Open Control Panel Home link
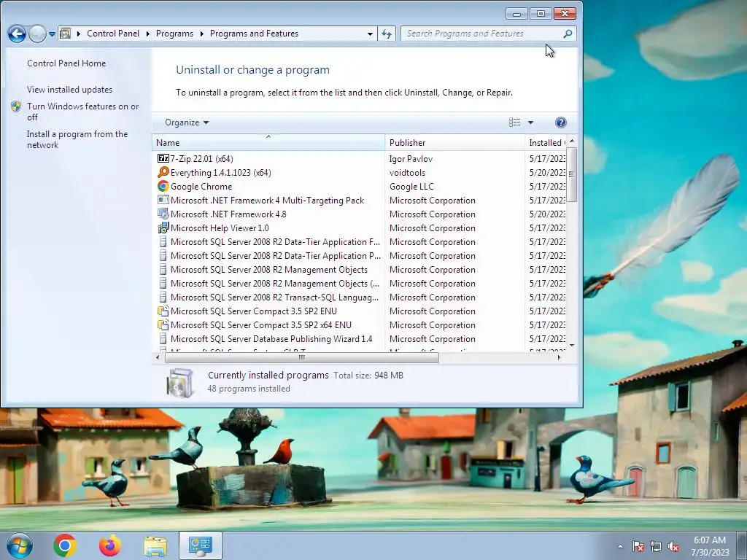The width and height of the screenshot is (747, 560). [x=66, y=63]
